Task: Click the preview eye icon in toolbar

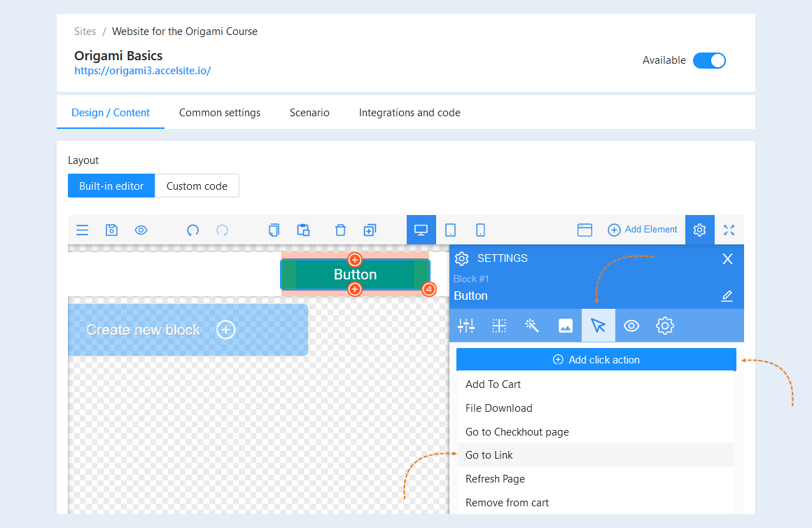Action: click(x=141, y=230)
